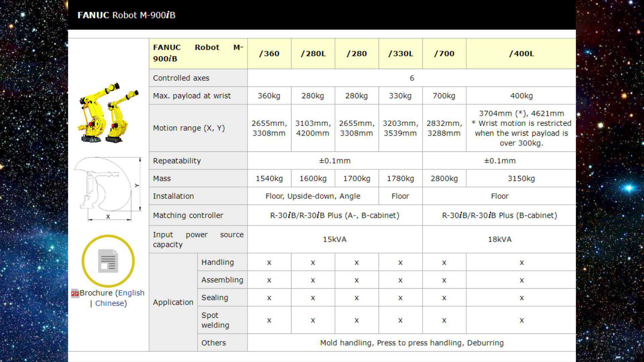Click the /330L model column header

400,54
